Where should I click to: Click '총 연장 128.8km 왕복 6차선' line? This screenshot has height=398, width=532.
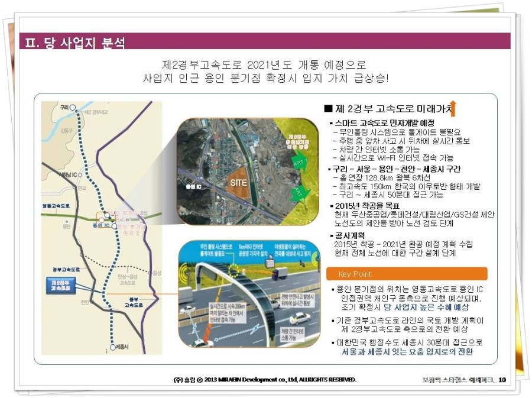click(x=385, y=177)
